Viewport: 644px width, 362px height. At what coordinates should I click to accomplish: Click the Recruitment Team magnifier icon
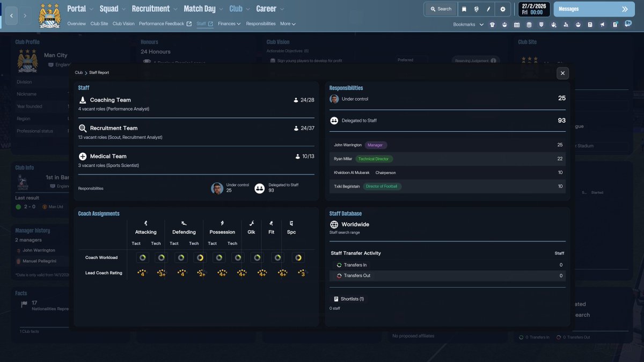[83, 128]
